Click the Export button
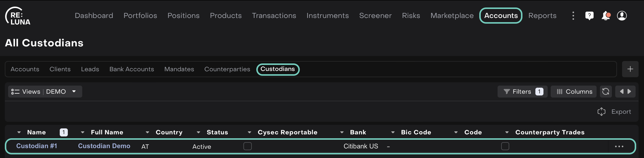 614,112
